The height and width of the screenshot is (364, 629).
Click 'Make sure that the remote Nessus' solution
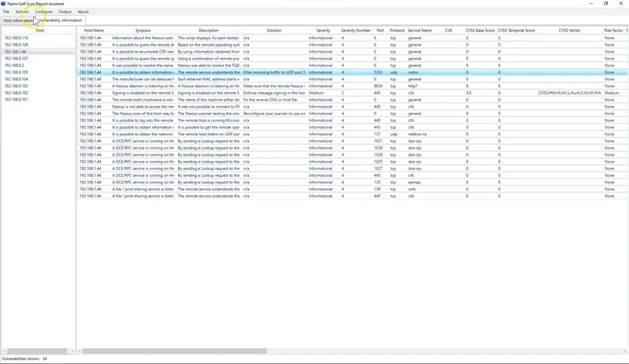(274, 86)
